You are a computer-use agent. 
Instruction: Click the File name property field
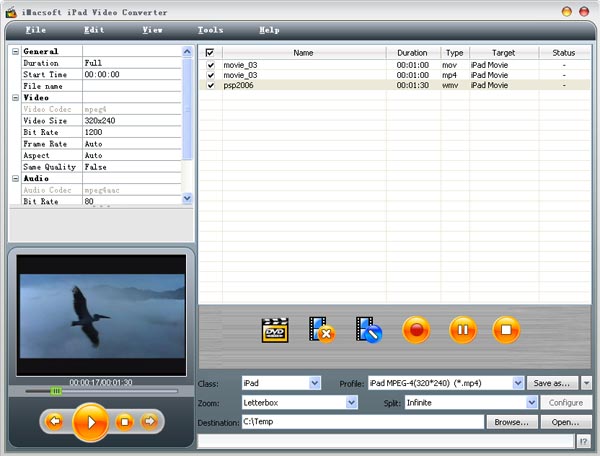[132, 86]
